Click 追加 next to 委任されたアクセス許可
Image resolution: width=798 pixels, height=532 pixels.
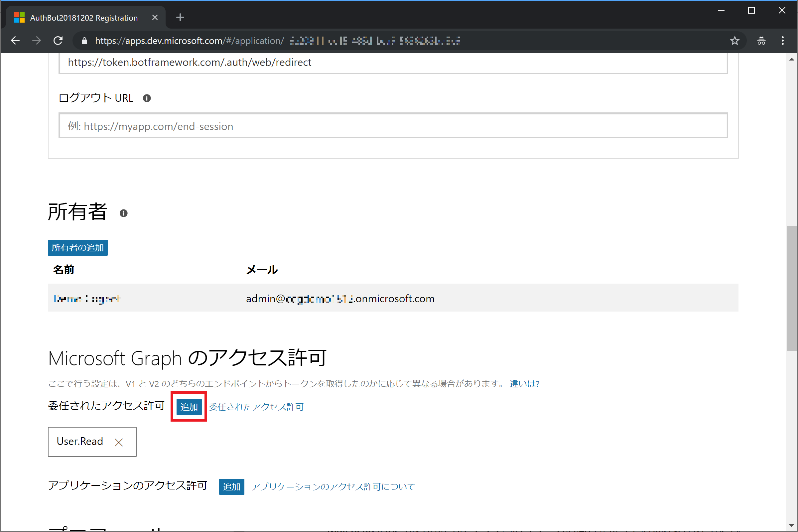tap(189, 407)
